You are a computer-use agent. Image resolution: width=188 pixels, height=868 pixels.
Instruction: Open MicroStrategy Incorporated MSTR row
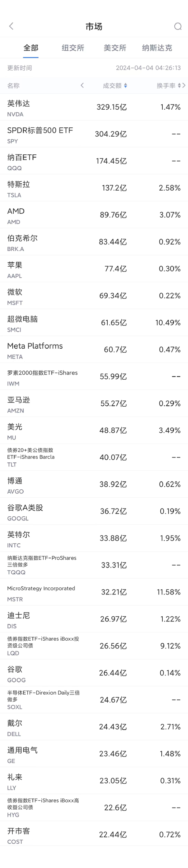click(94, 592)
